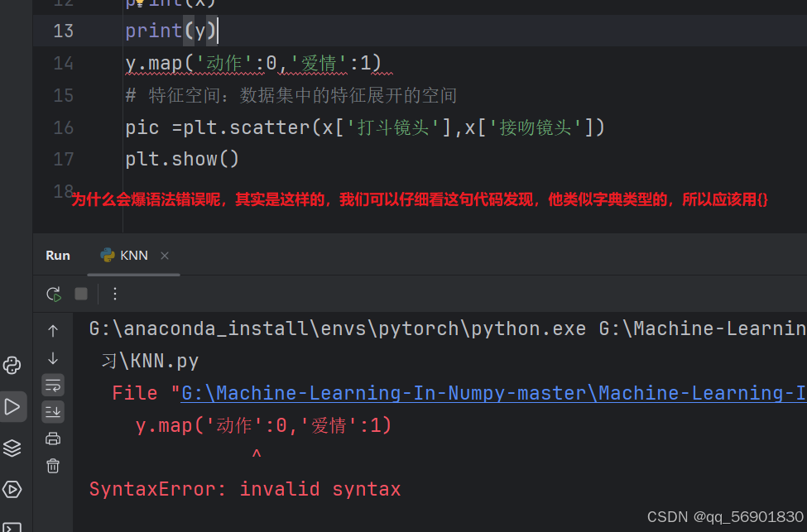Image resolution: width=807 pixels, height=532 pixels.
Task: Open the run options three-dot menu
Action: (114, 294)
